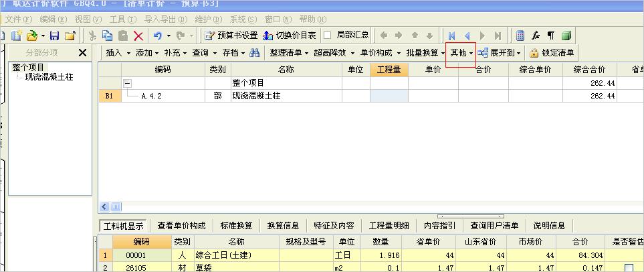Switch to 查看单价构成 tab
This screenshot has height=272, width=644.
tap(182, 226)
